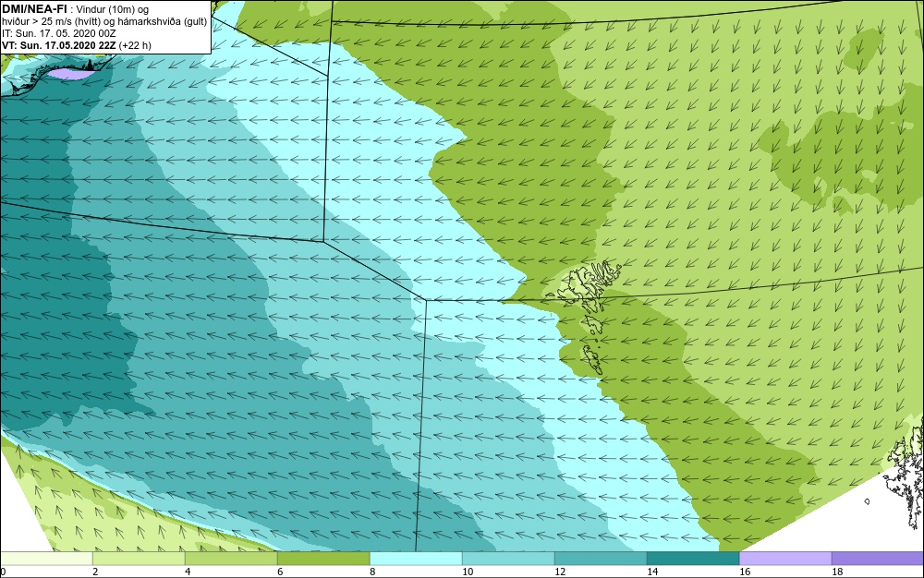The height and width of the screenshot is (578, 924).
Task: Click the 'VT: Sun. 17.05.2020 22Z' line
Action: click(59, 45)
